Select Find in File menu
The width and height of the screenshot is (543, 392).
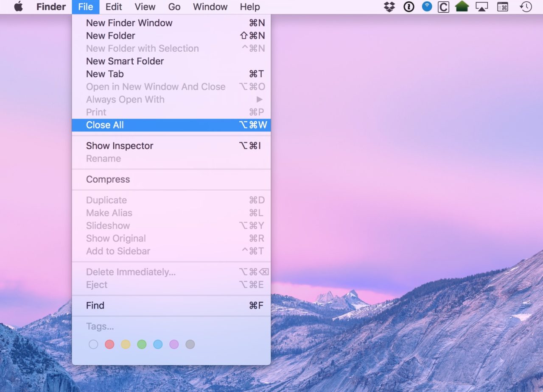pyautogui.click(x=171, y=306)
